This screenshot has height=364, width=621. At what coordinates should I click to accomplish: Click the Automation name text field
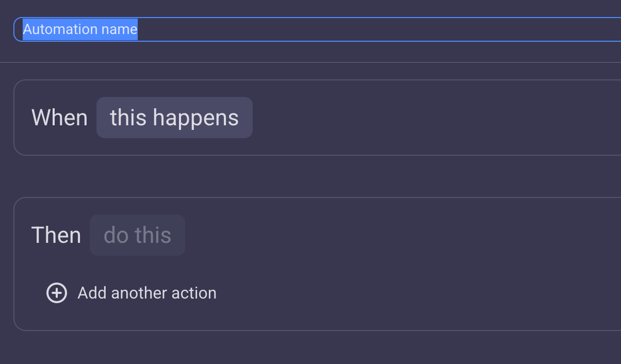(317, 29)
